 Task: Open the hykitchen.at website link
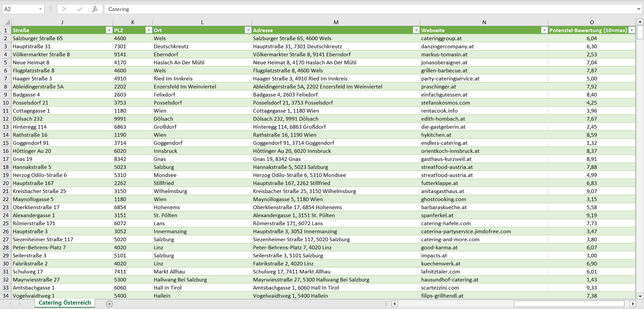click(436, 134)
